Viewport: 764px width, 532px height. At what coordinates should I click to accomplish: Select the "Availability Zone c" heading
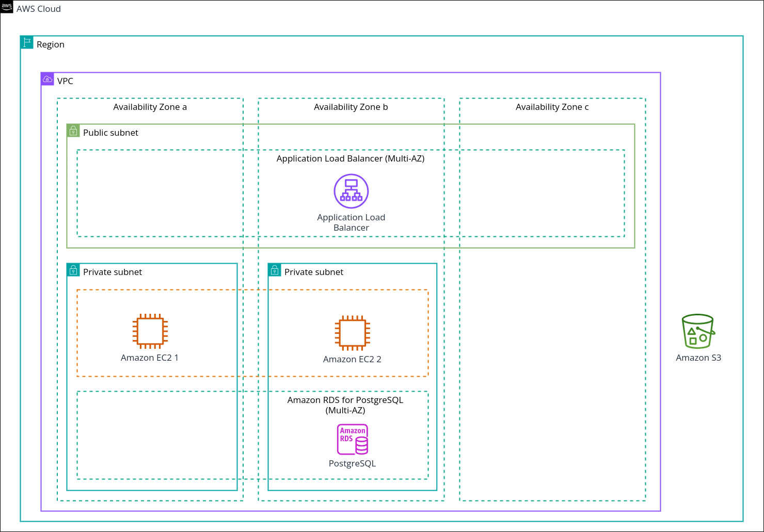point(552,107)
